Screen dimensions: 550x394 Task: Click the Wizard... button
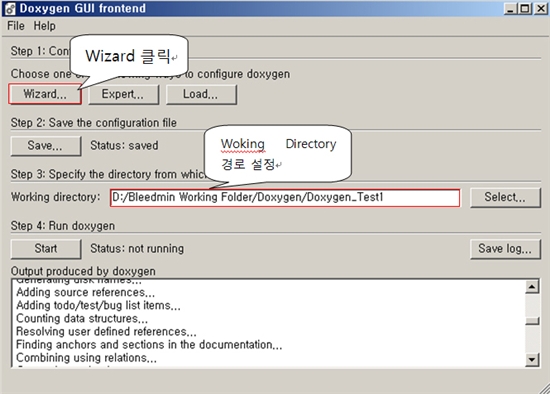[45, 94]
